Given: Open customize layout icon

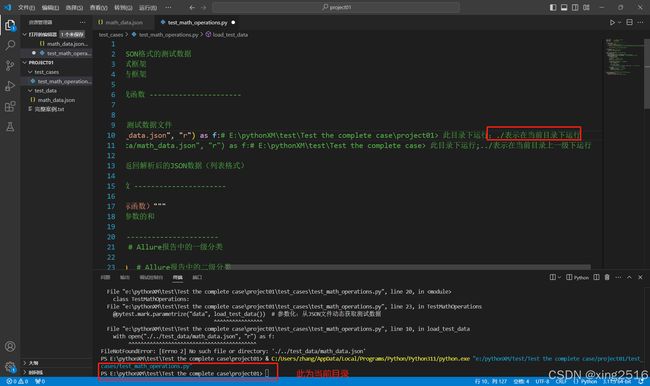Looking at the screenshot, I should (586, 7).
